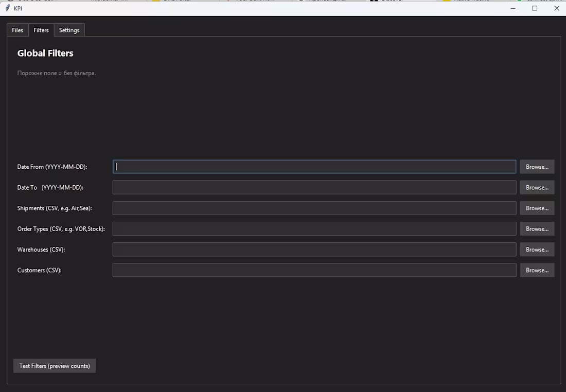Select the Order Types CSV field

coord(314,228)
